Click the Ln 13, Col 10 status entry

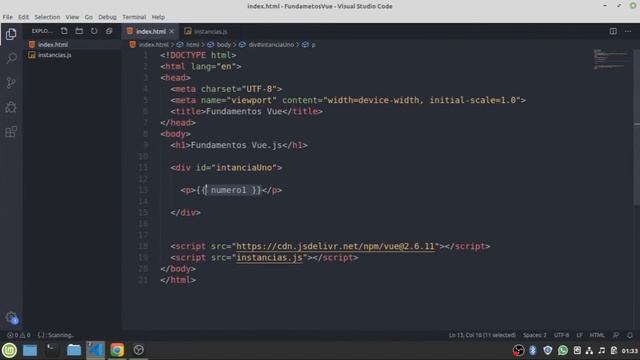point(482,335)
